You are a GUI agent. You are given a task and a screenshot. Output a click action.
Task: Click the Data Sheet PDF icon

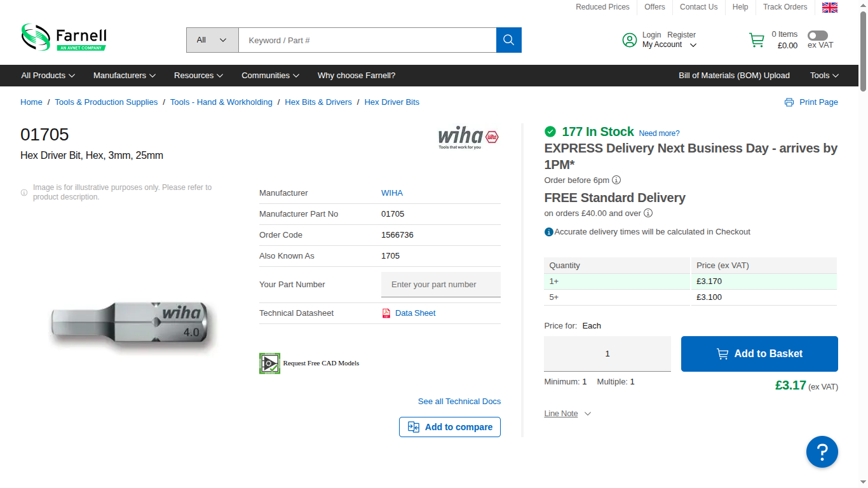click(x=386, y=313)
